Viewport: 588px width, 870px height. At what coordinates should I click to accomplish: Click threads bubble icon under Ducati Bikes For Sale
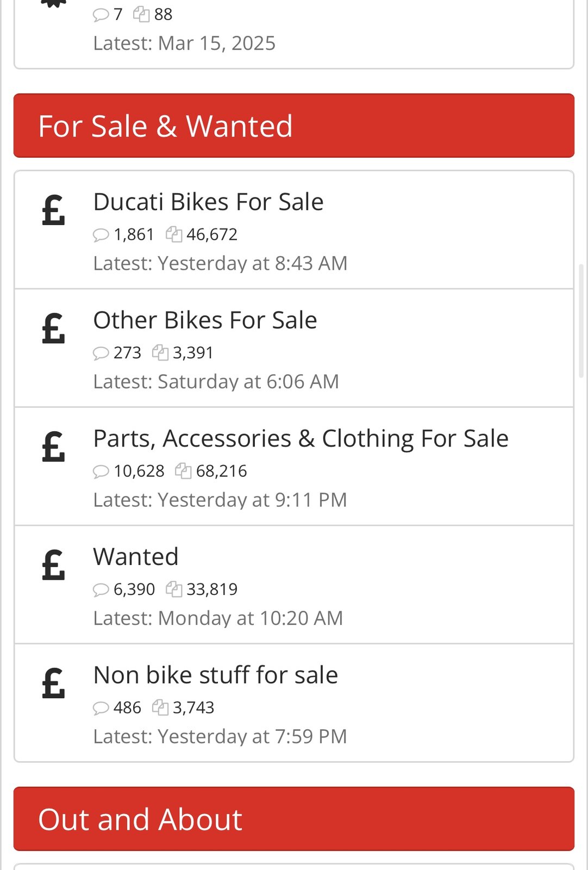(101, 235)
